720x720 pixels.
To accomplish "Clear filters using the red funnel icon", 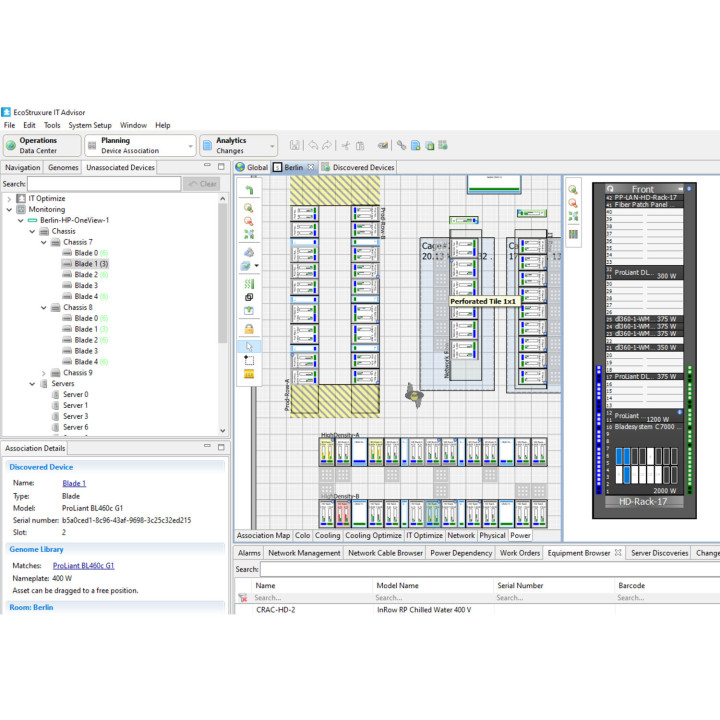I will tap(243, 598).
